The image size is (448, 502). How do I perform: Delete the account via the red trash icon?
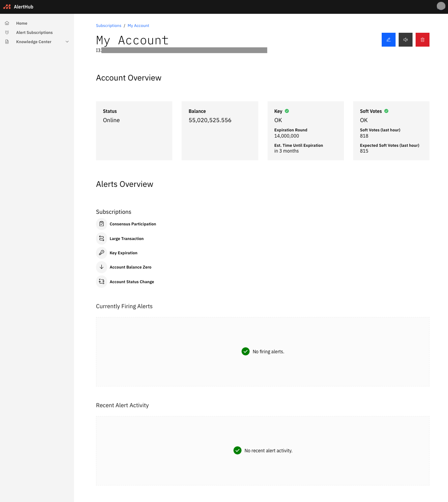422,40
